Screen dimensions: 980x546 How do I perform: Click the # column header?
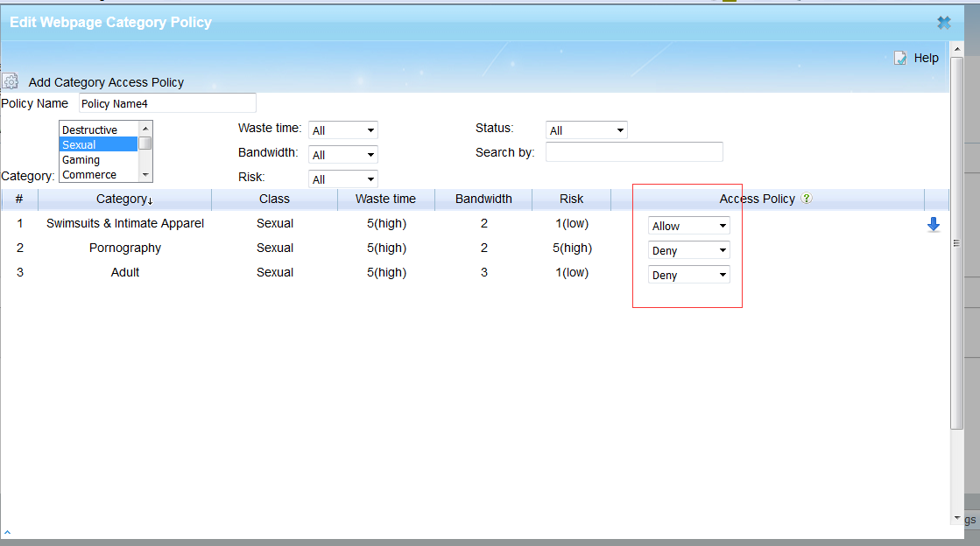[19, 199]
